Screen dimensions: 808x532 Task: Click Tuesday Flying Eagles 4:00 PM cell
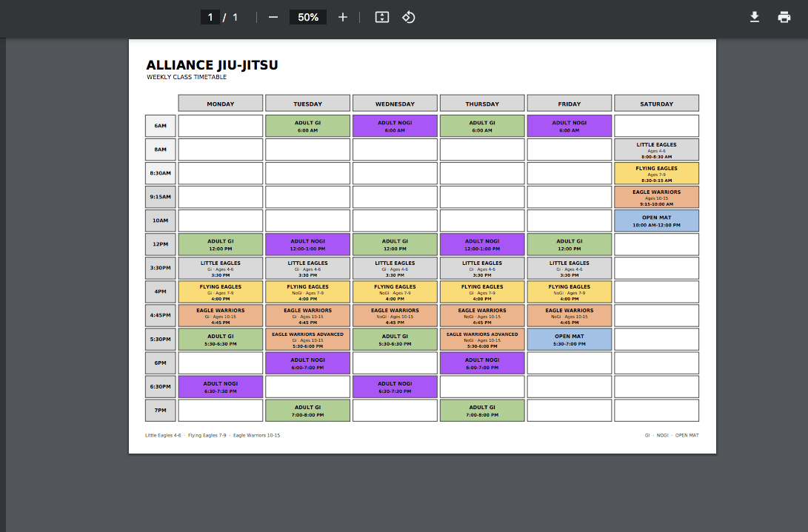(x=307, y=292)
